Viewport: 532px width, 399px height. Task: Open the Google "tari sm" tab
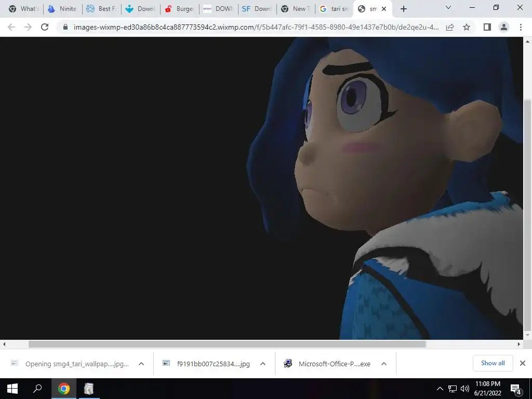(335, 9)
